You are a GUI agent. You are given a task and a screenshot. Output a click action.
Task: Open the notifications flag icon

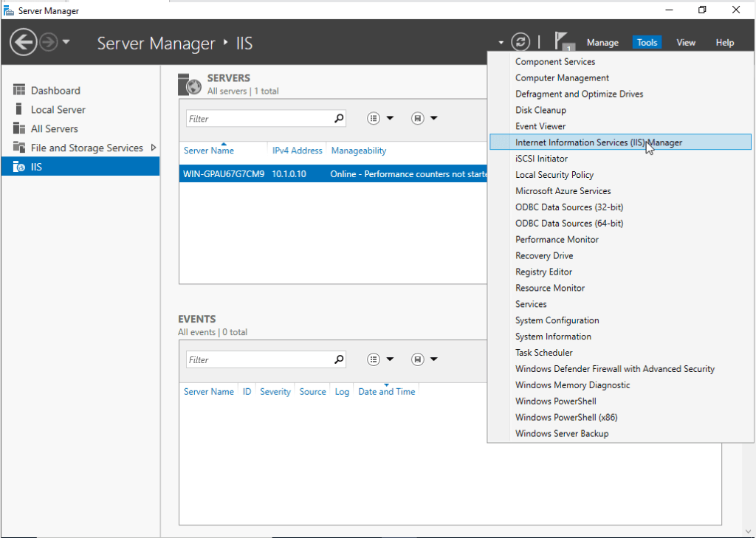point(563,41)
